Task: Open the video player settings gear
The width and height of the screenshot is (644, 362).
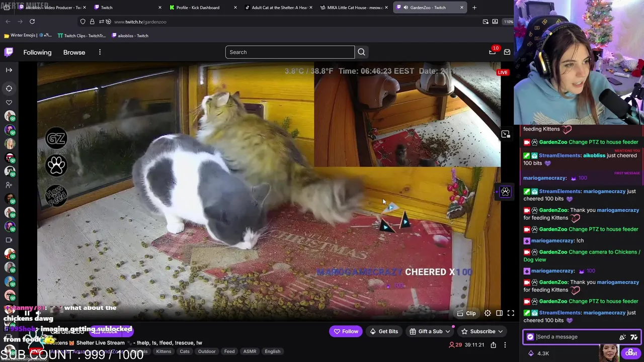Action: [488, 313]
